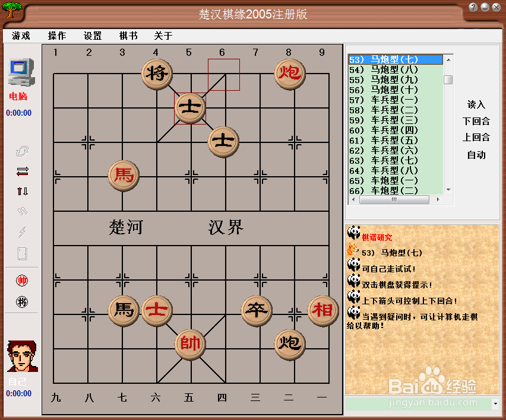This screenshot has height=420, width=506.
Task: Select the black 炮 piece at bottom
Action: click(290, 345)
